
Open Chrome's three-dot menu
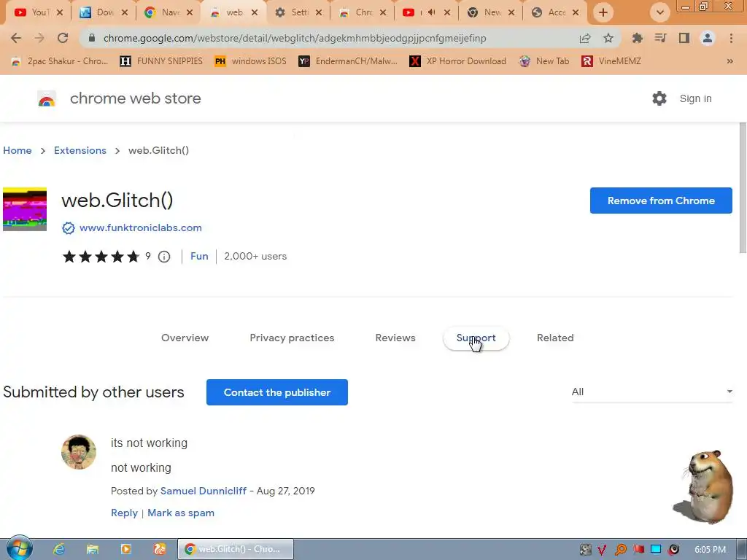point(731,38)
